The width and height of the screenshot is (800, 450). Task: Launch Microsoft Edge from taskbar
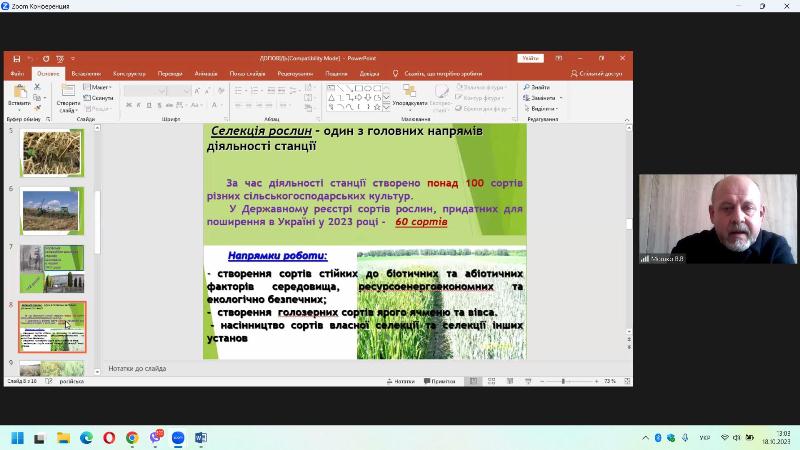pyautogui.click(x=86, y=438)
